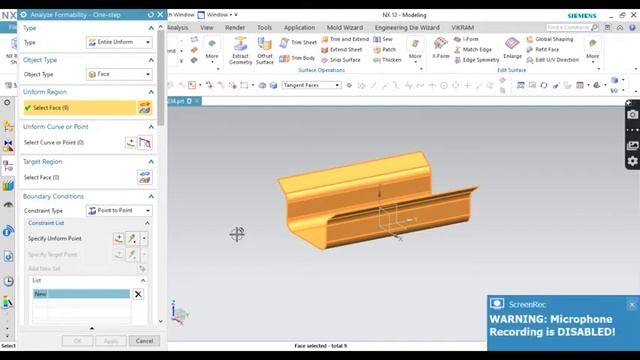Select Trim and Extend
This screenshot has width=640, height=360.
tap(345, 39)
